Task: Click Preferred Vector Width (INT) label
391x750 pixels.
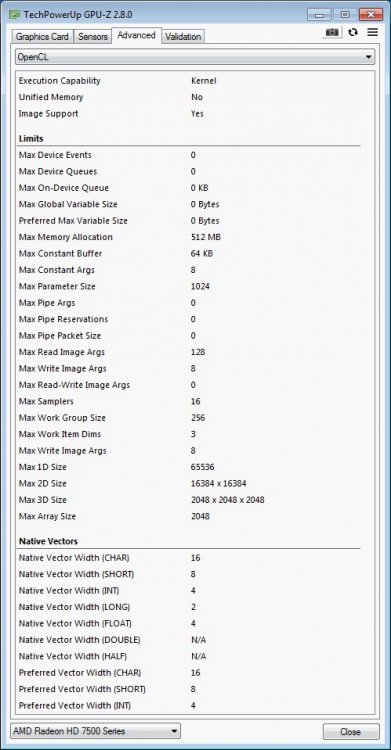Action: click(x=75, y=706)
